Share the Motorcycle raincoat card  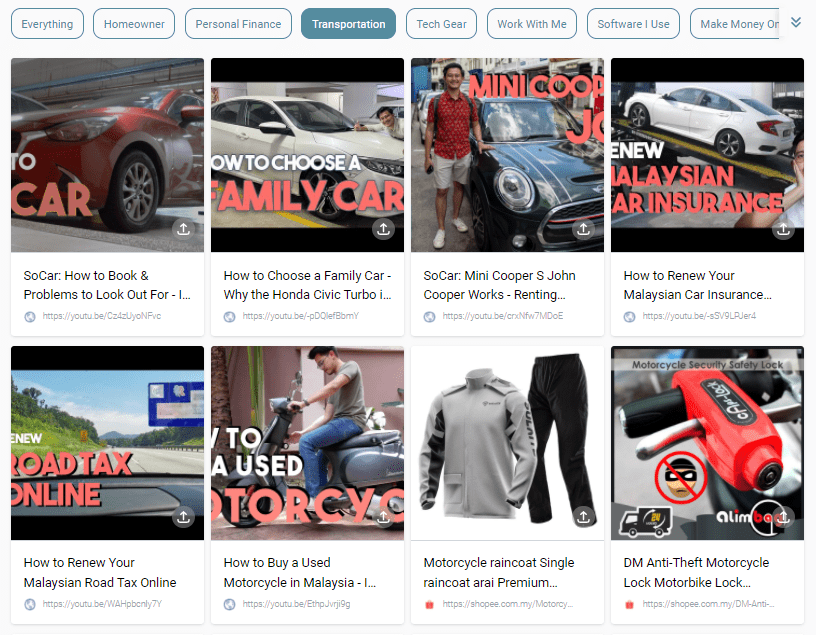pos(583,517)
